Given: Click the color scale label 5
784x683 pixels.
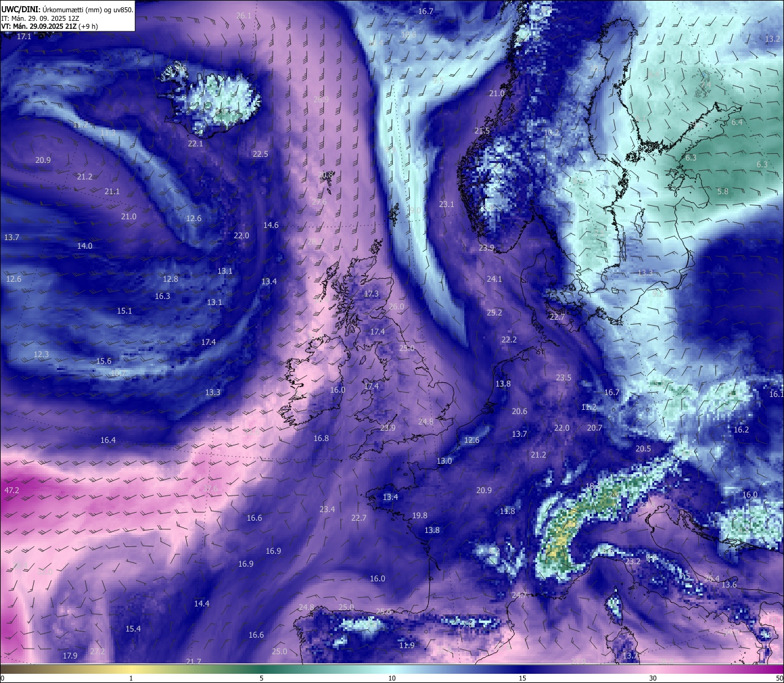Looking at the screenshot, I should (x=262, y=678).
